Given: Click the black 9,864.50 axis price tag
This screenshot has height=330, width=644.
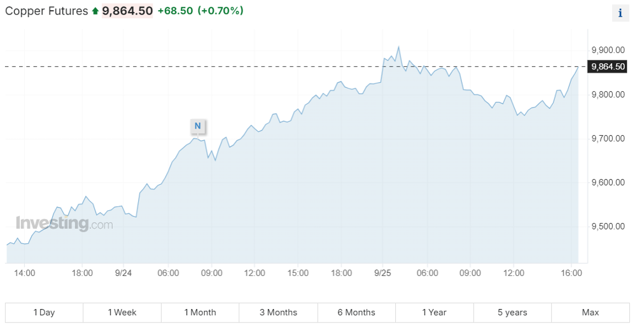Looking at the screenshot, I should pyautogui.click(x=608, y=66).
